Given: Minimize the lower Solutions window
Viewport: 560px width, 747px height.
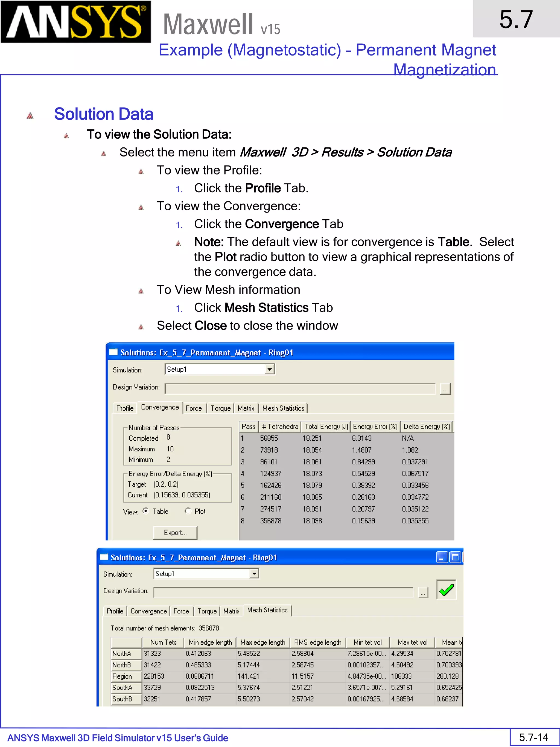Looking at the screenshot, I should (442, 557).
